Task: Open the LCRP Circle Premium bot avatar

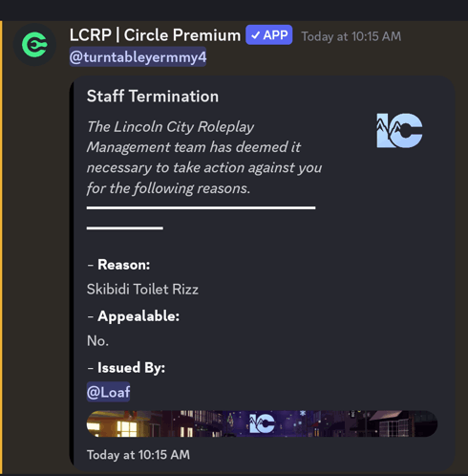Action: pyautogui.click(x=34, y=45)
